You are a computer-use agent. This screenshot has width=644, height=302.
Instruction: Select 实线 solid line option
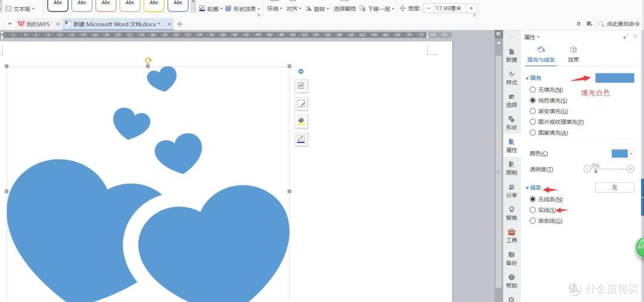pos(543,210)
